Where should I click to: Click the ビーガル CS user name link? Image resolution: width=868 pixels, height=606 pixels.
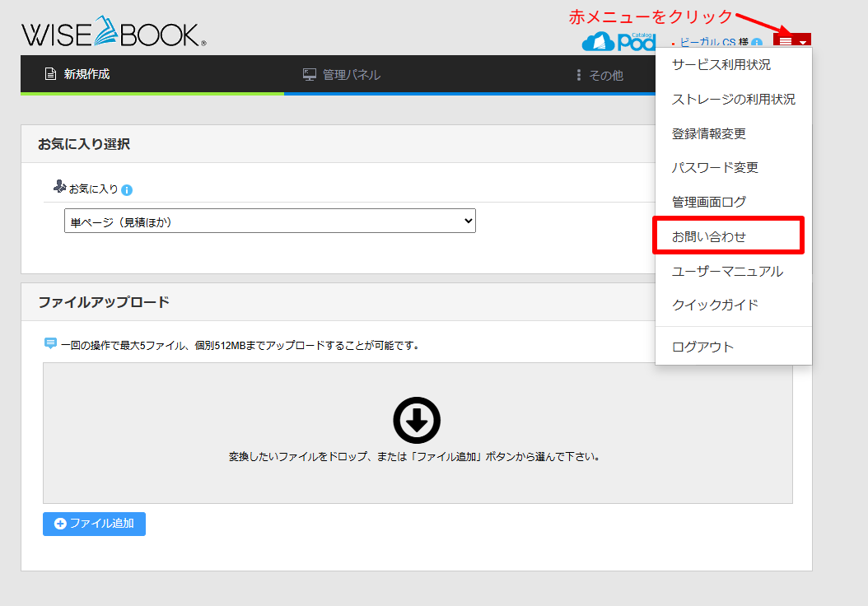(x=707, y=43)
